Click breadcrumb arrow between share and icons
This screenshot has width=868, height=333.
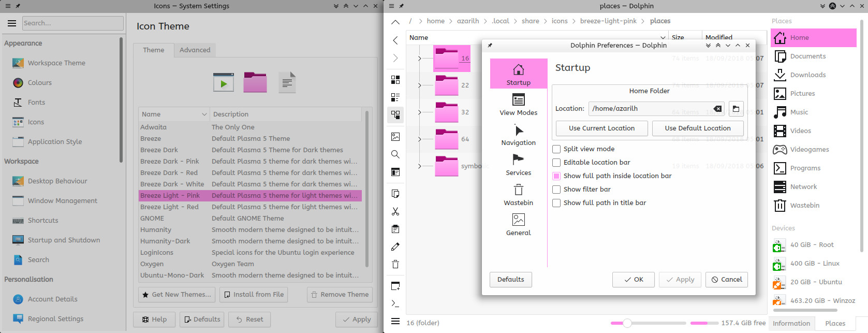coord(546,21)
